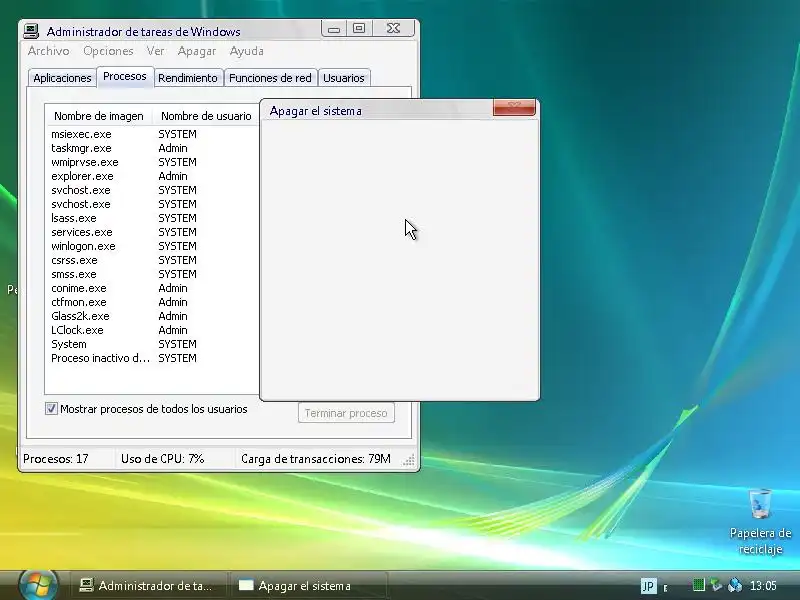Select the Glass2k.exe process row
Image resolution: width=800 pixels, height=600 pixels.
[x=152, y=316]
